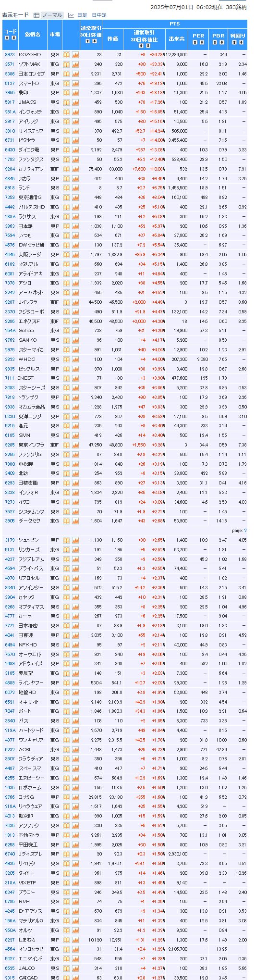Viewport: 255px width, 980px height.
Task: Sort 通常取引30日終値 column ascending arrow
Action: coord(87,41)
